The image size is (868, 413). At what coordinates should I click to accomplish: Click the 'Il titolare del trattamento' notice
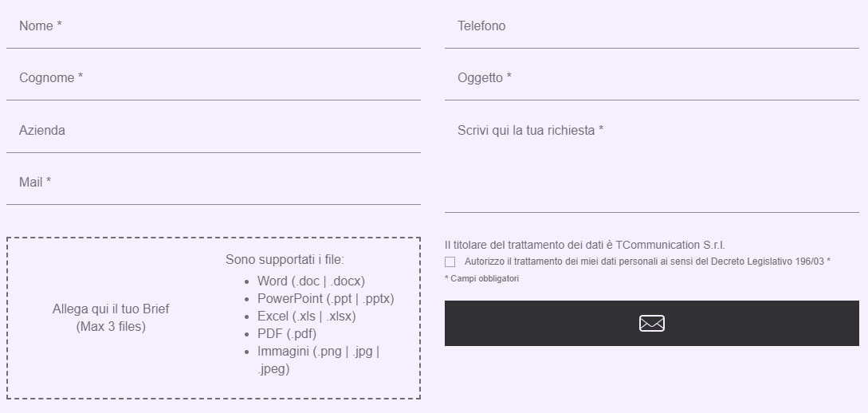tap(585, 246)
